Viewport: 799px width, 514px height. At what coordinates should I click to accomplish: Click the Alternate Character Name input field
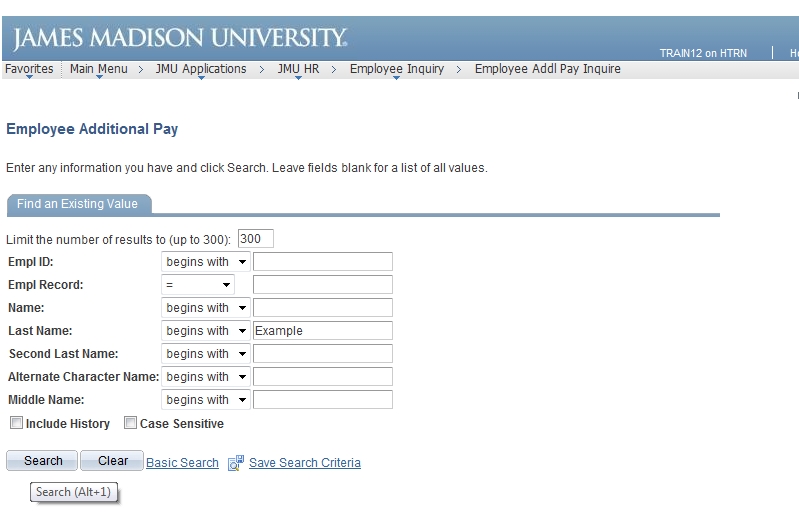[323, 377]
